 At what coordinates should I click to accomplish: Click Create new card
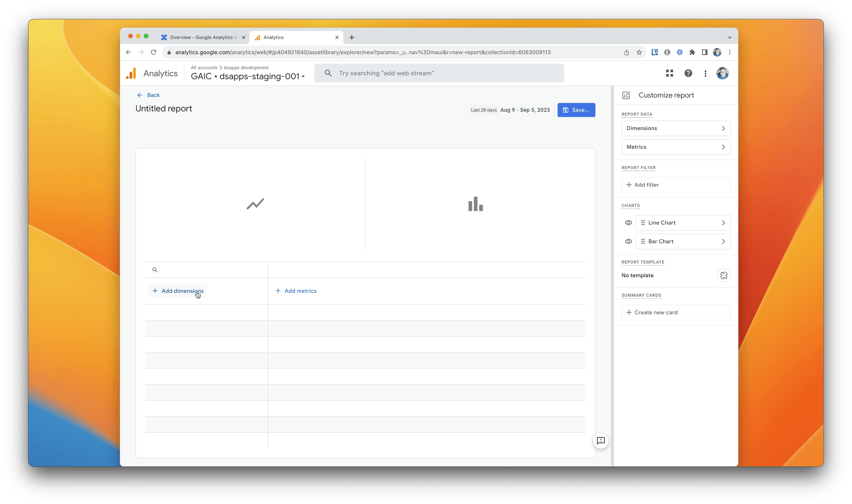tap(676, 312)
